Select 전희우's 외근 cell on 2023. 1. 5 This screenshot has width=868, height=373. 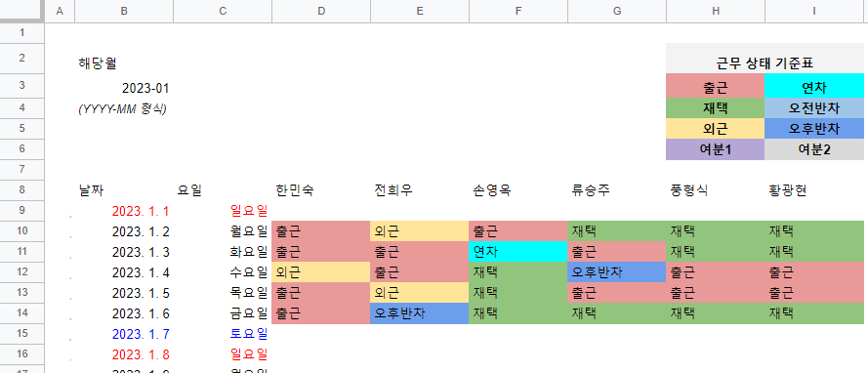pyautogui.click(x=420, y=293)
